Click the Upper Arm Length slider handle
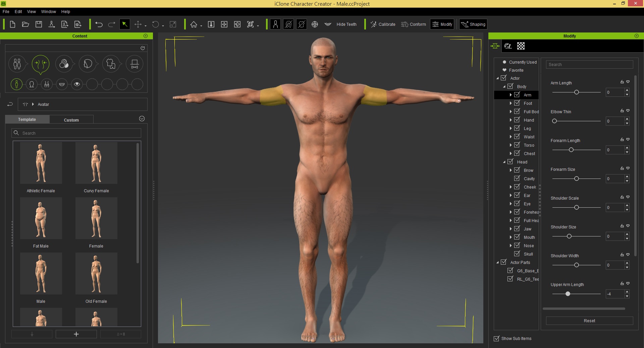This screenshot has width=644, height=348. pyautogui.click(x=568, y=294)
